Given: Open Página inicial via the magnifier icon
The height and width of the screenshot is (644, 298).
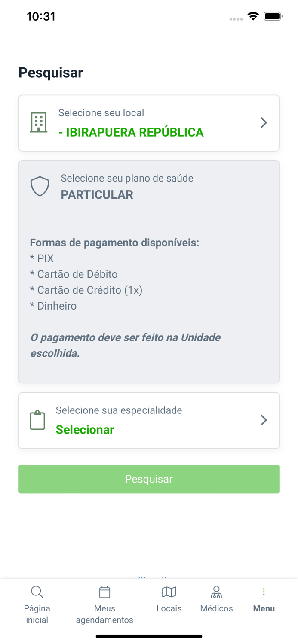Looking at the screenshot, I should tap(37, 592).
